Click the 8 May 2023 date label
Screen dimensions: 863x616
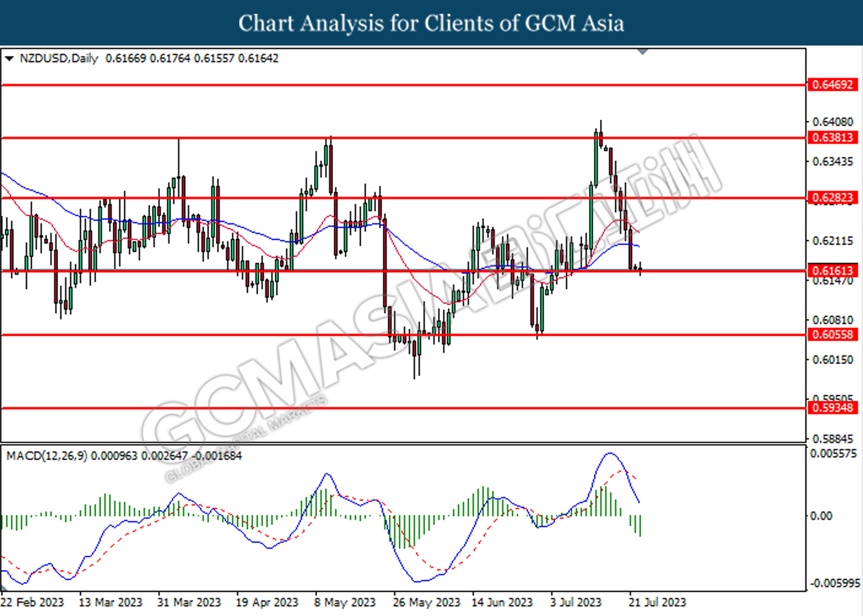[x=345, y=602]
